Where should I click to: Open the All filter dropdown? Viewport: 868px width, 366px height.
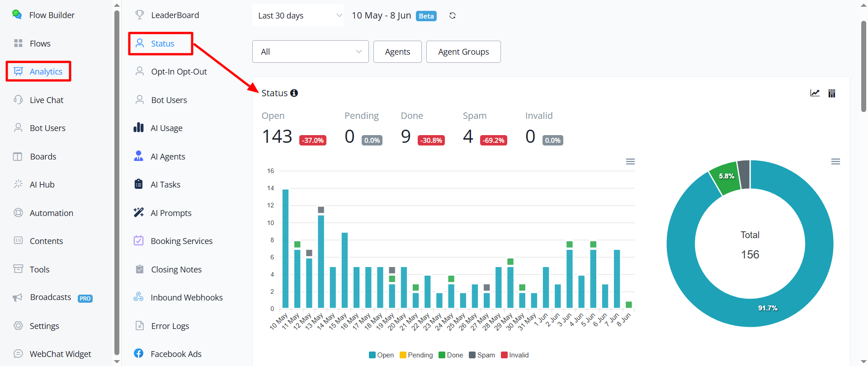pos(311,52)
